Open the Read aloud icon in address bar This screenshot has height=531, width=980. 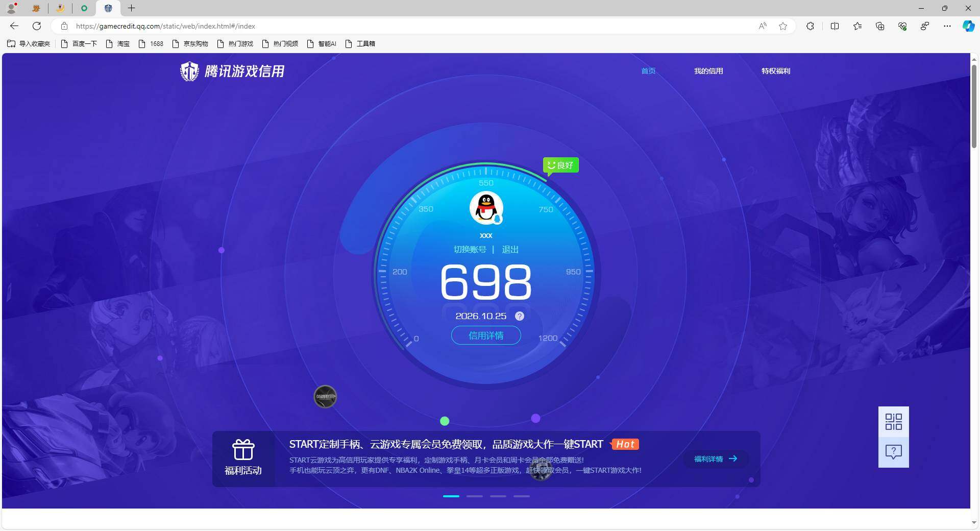(x=763, y=26)
